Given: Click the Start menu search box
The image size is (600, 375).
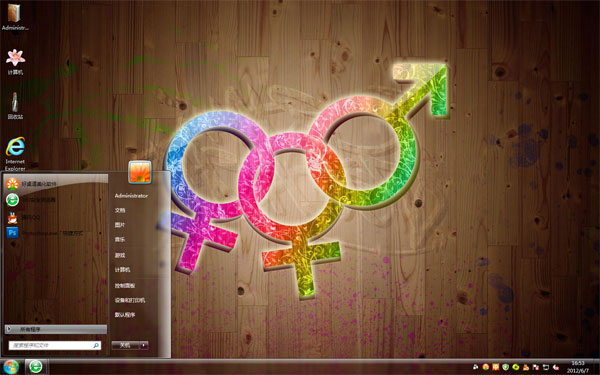Looking at the screenshot, I should pos(55,345).
